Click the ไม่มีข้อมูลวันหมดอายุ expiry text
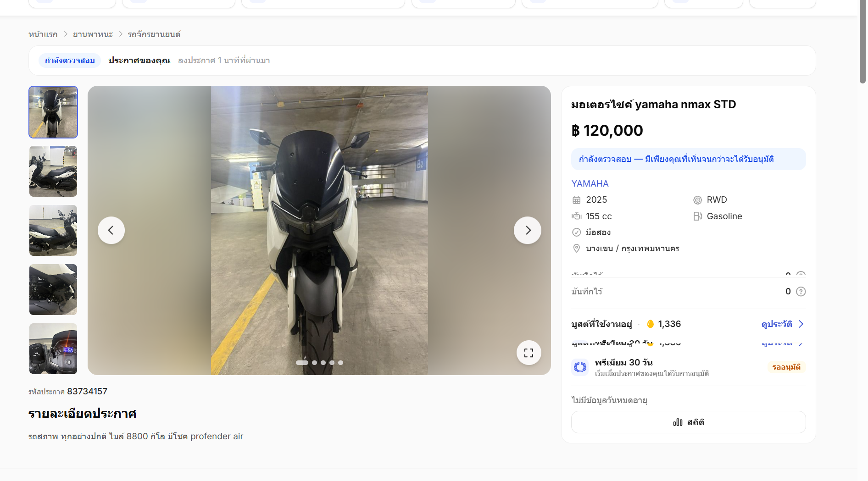This screenshot has height=481, width=868. pos(609,400)
